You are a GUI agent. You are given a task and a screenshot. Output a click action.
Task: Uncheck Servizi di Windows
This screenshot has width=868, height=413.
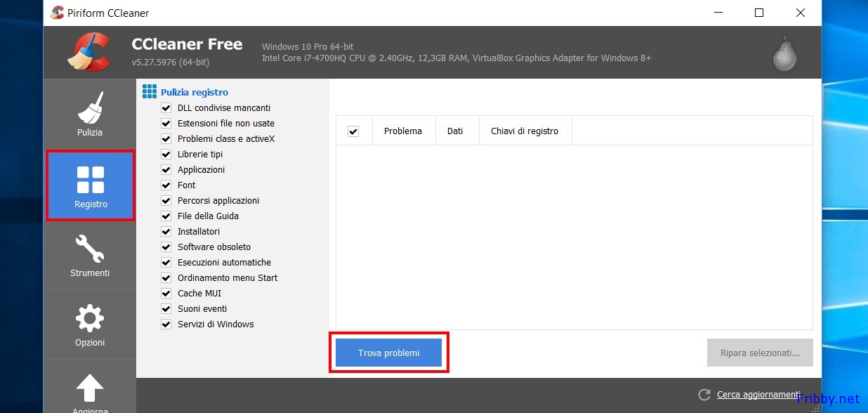point(166,324)
